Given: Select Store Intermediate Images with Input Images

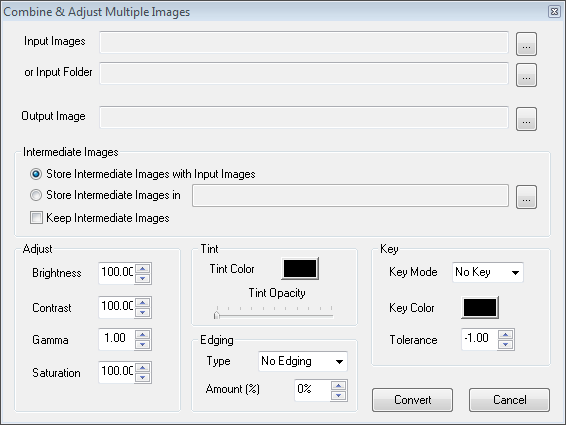Looking at the screenshot, I should click(x=143, y=174).
